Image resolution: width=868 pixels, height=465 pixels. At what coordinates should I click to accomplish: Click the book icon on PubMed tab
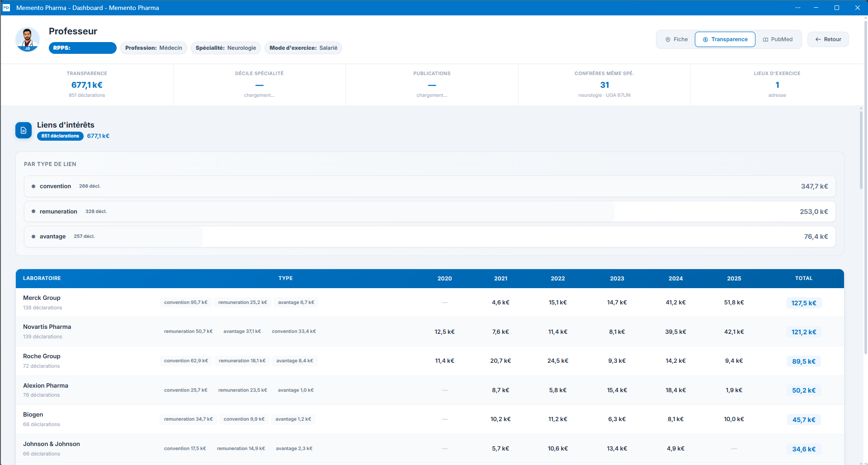point(765,40)
